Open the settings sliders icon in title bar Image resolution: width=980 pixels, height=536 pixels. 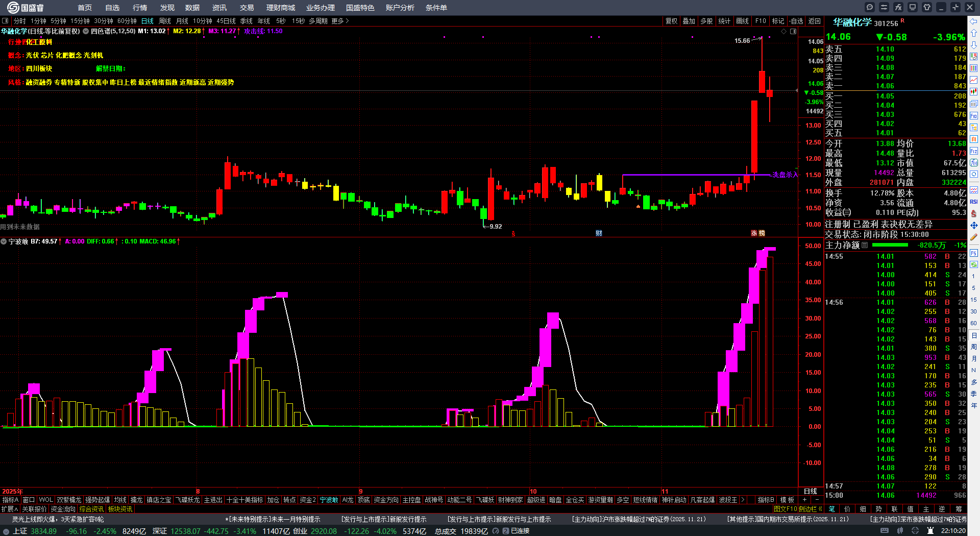coord(884,7)
